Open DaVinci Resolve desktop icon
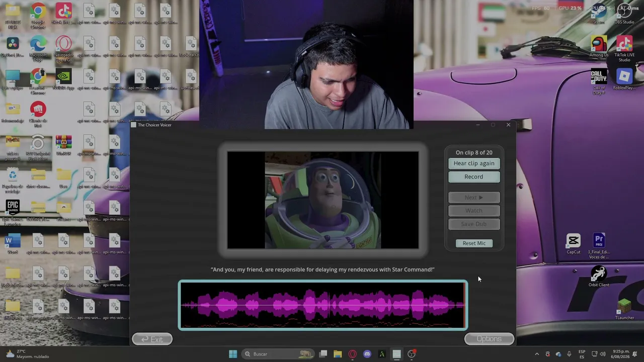Screen dimensions: 644x362 coord(13,47)
